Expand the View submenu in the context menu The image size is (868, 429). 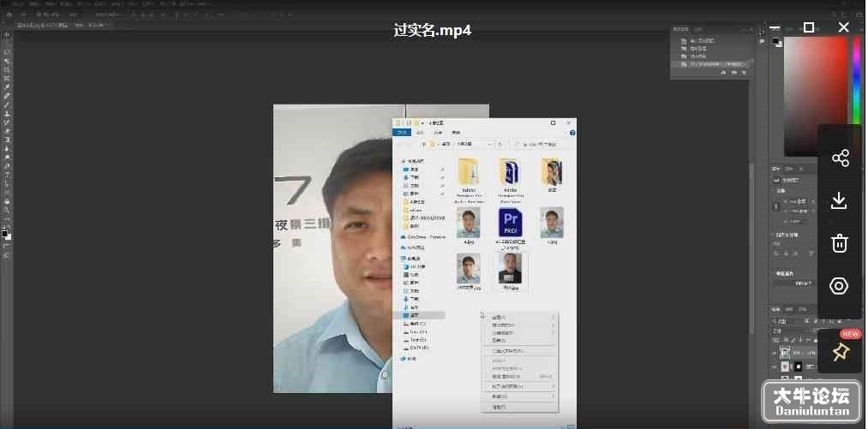tap(522, 317)
